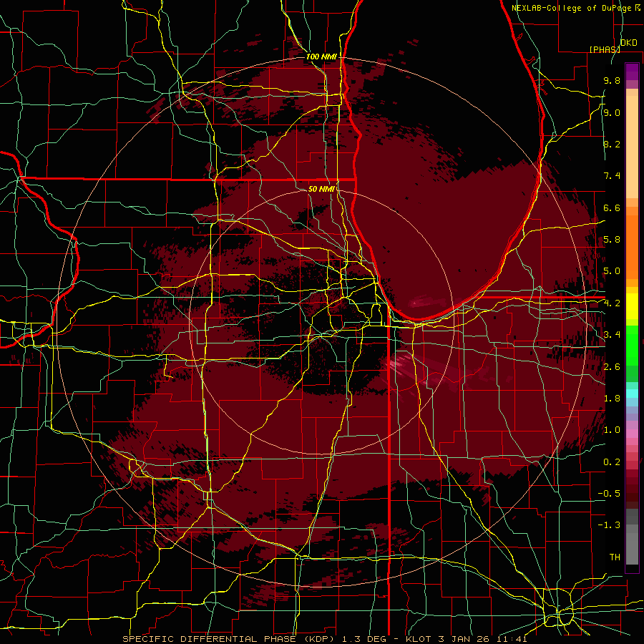Click the -1.3 scale value label

click(609, 525)
